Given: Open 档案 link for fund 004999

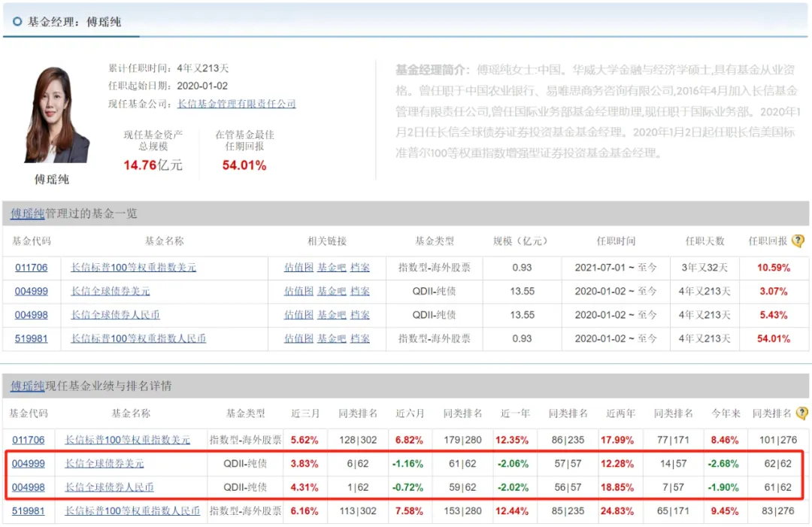Looking at the screenshot, I should (x=360, y=292).
